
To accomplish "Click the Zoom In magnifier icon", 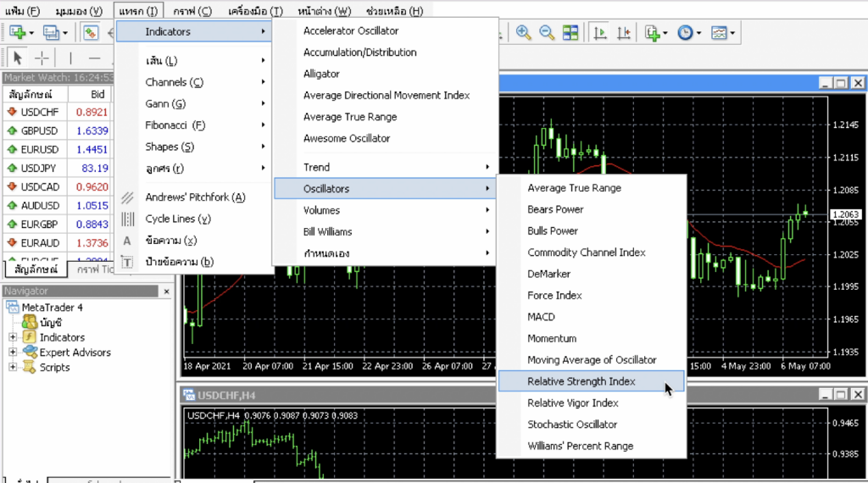I will point(523,33).
